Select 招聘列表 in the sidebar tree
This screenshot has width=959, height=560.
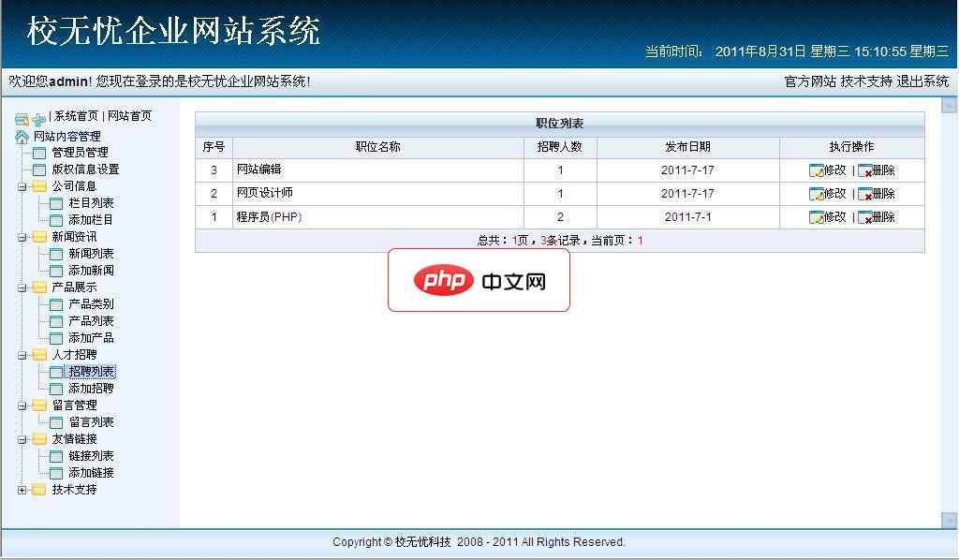point(91,372)
